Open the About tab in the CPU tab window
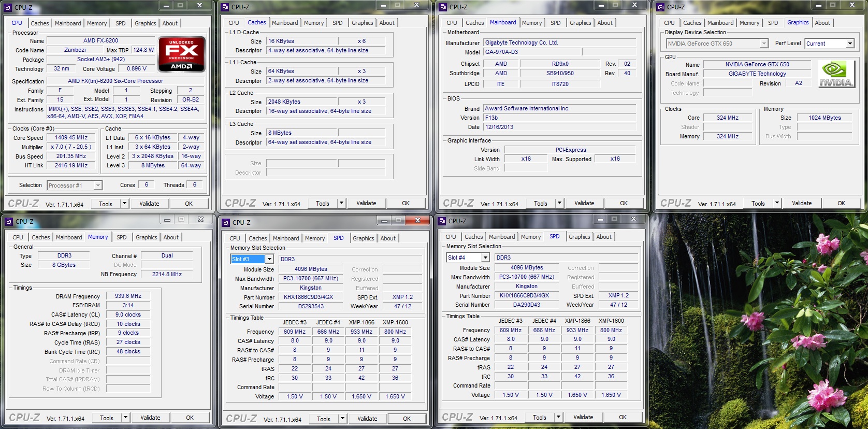 pos(170,23)
